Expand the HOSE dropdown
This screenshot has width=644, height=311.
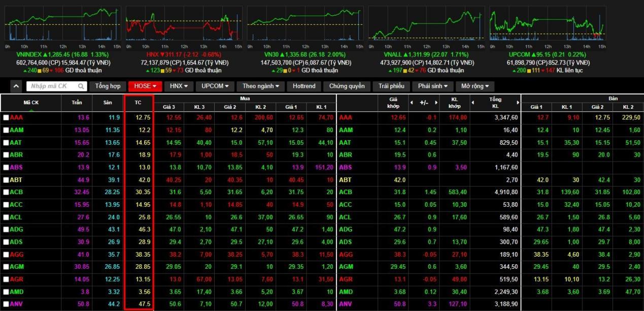pos(145,86)
